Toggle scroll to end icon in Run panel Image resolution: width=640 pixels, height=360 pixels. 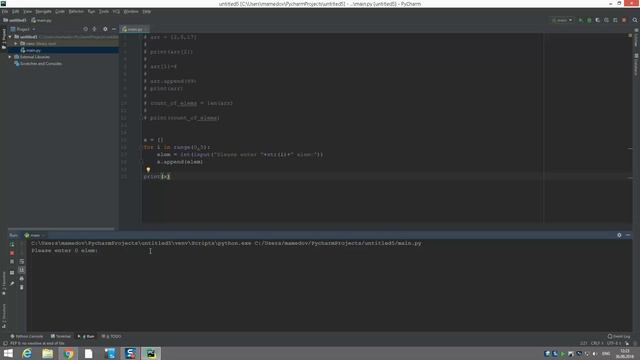click(x=22, y=270)
